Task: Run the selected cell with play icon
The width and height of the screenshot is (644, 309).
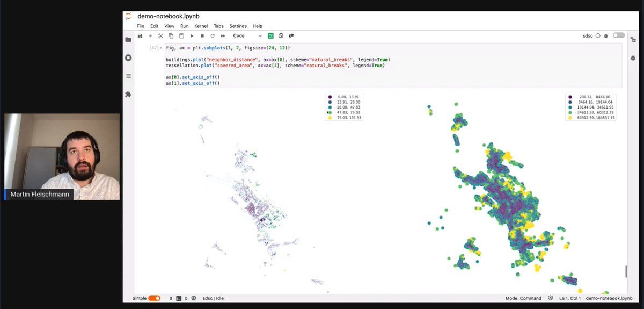Action: [x=192, y=36]
